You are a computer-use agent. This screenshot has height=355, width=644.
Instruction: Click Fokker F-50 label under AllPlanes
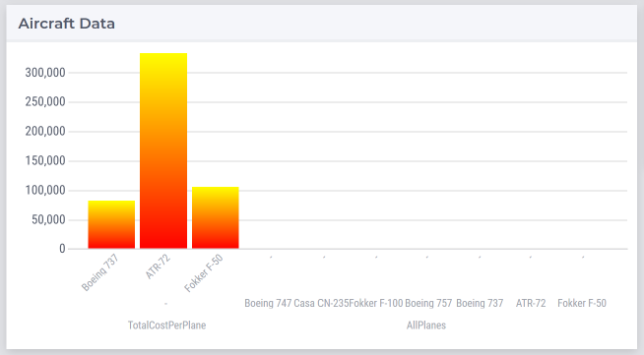click(582, 303)
